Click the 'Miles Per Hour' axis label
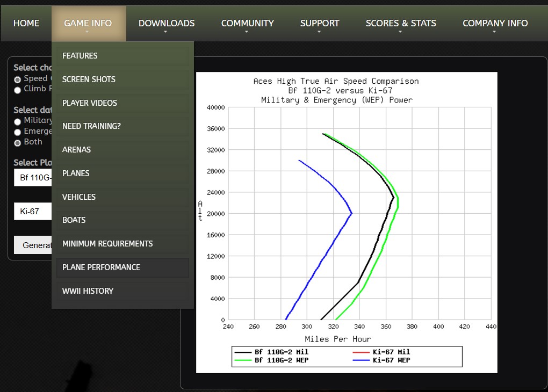The height and width of the screenshot is (392, 548). click(338, 339)
